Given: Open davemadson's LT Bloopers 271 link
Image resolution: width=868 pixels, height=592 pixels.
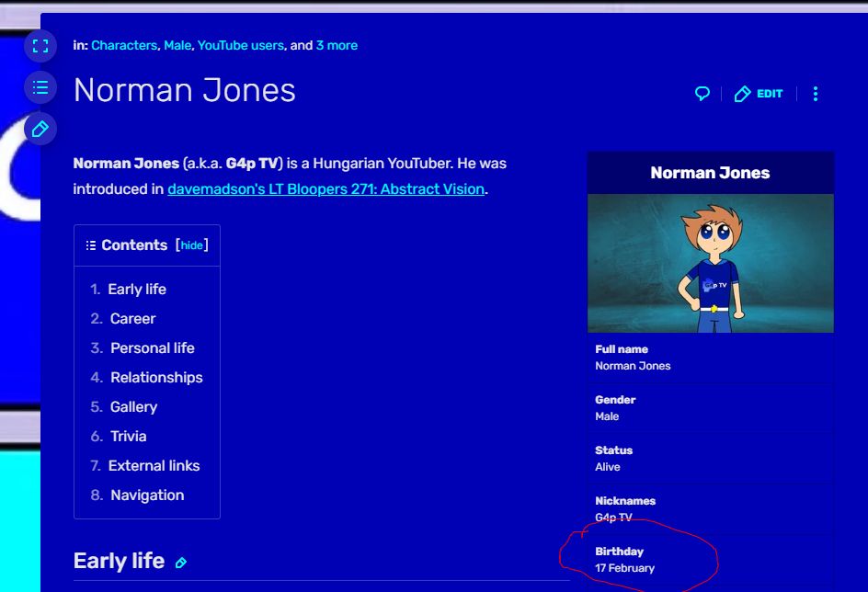Looking at the screenshot, I should [326, 189].
